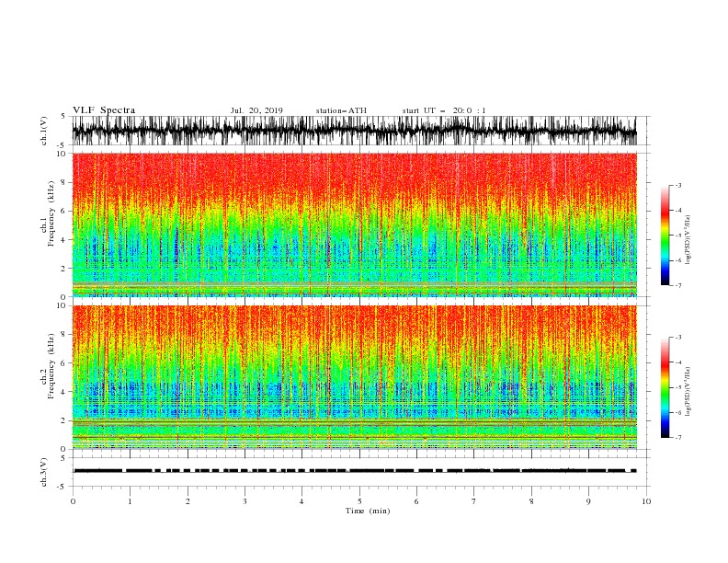
Task: Click time axis tick label "2"
Action: (188, 501)
